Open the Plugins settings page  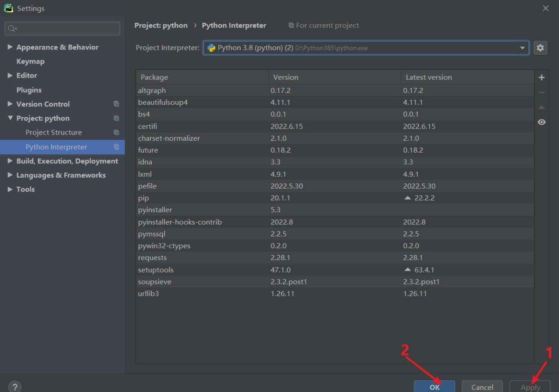click(29, 90)
